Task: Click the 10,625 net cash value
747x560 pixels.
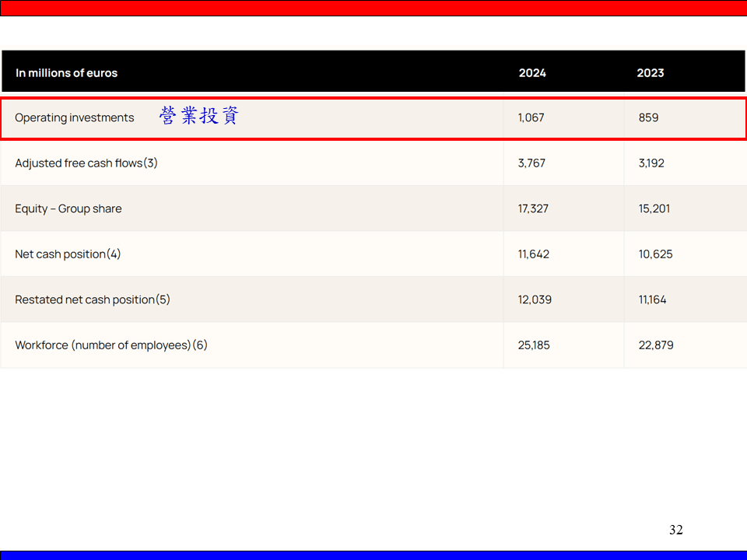Action: pos(655,254)
